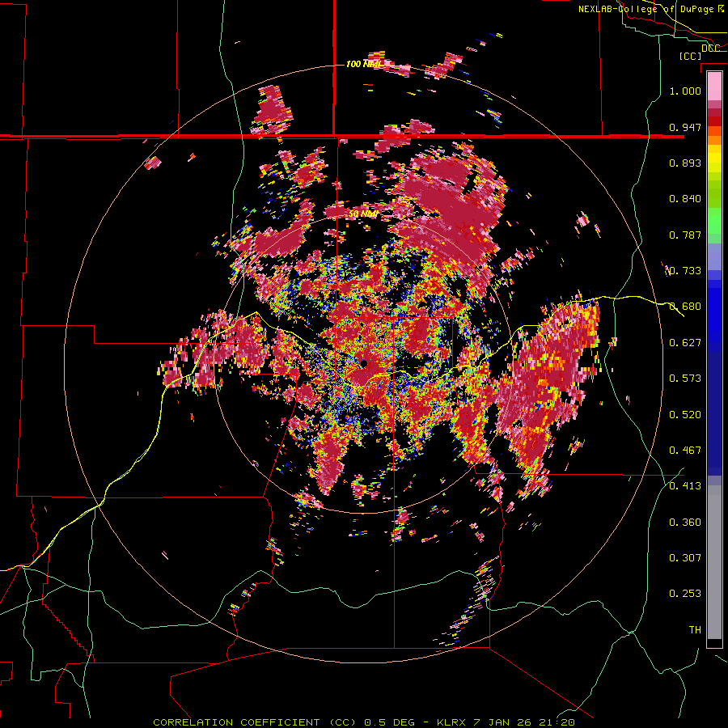Click the 0.5 DEG elevation text
728x728 pixels.
[x=389, y=722]
